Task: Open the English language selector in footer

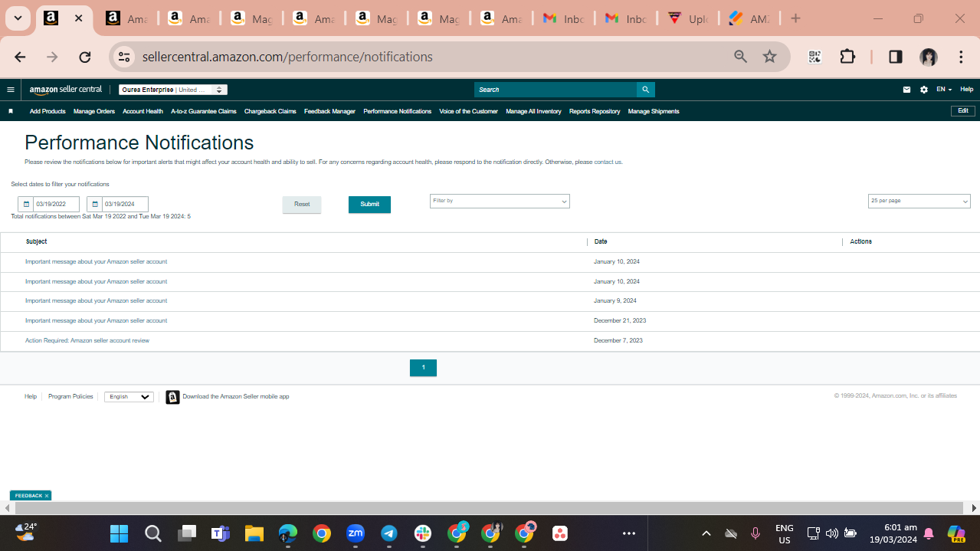Action: [x=129, y=397]
